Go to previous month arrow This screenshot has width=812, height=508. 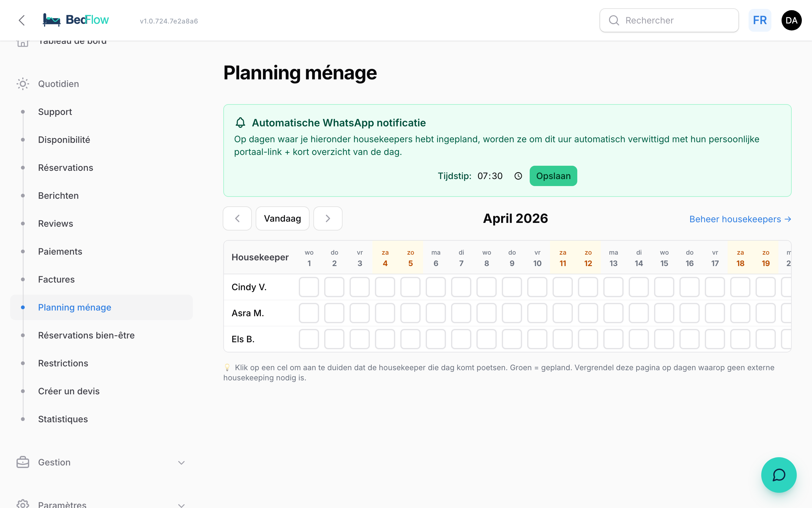[237, 218]
